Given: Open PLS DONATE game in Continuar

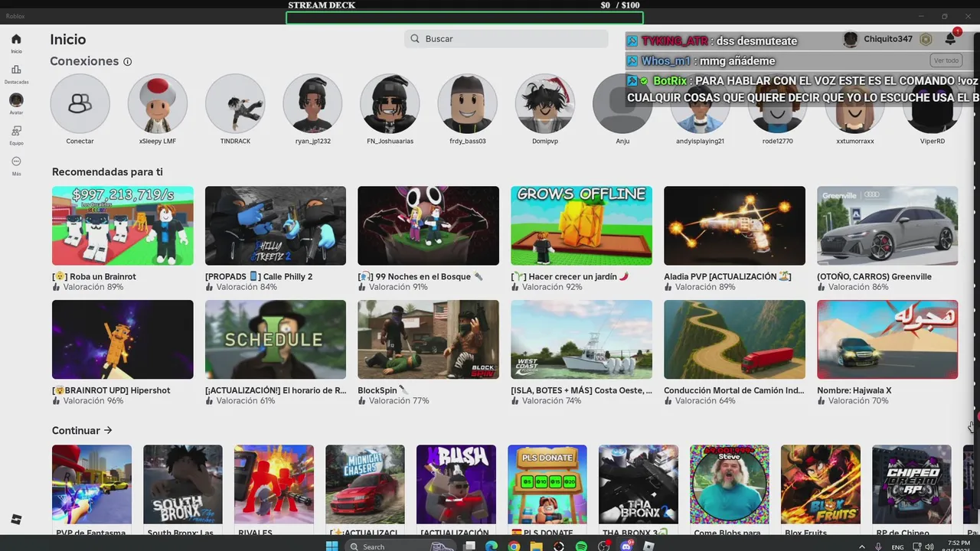Looking at the screenshot, I should (547, 484).
